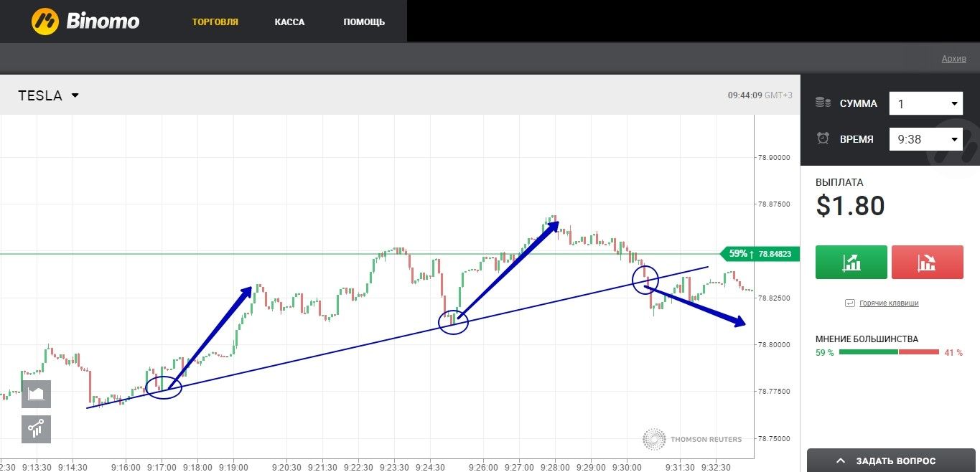Image resolution: width=980 pixels, height=472 pixels.
Task: Click the coins icon next to СУММА
Action: tap(823, 103)
